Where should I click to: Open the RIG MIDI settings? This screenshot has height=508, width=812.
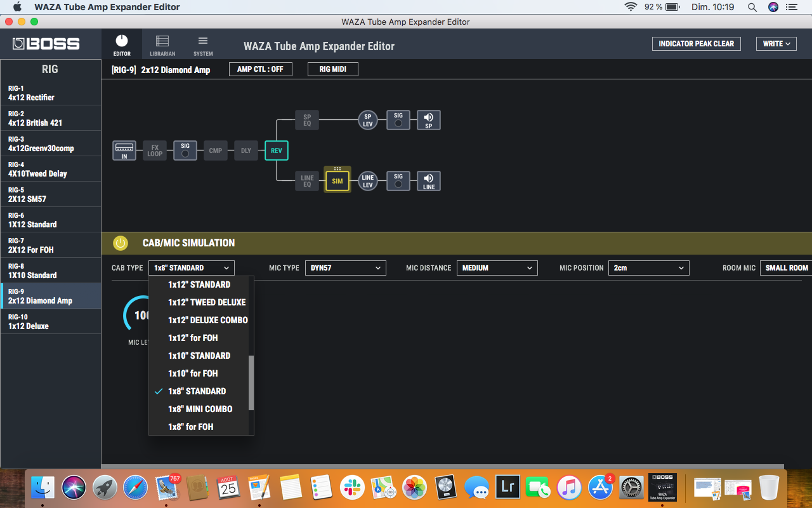click(x=332, y=69)
